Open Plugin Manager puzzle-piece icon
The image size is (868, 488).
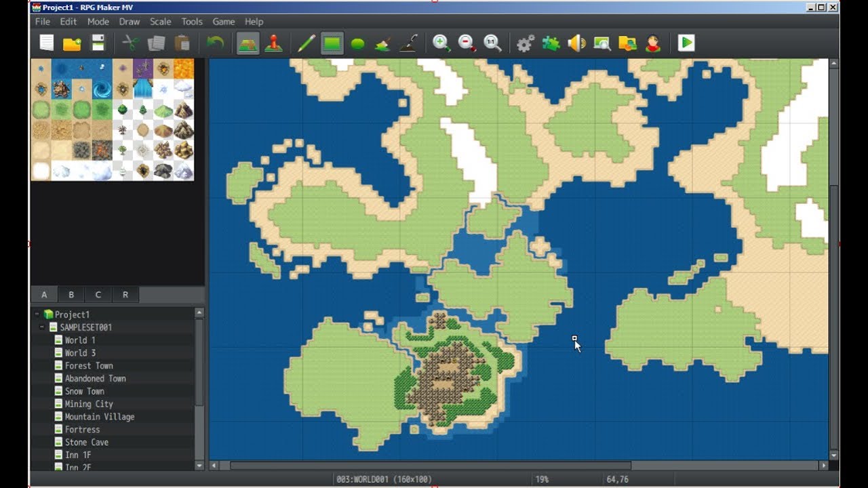click(x=551, y=43)
